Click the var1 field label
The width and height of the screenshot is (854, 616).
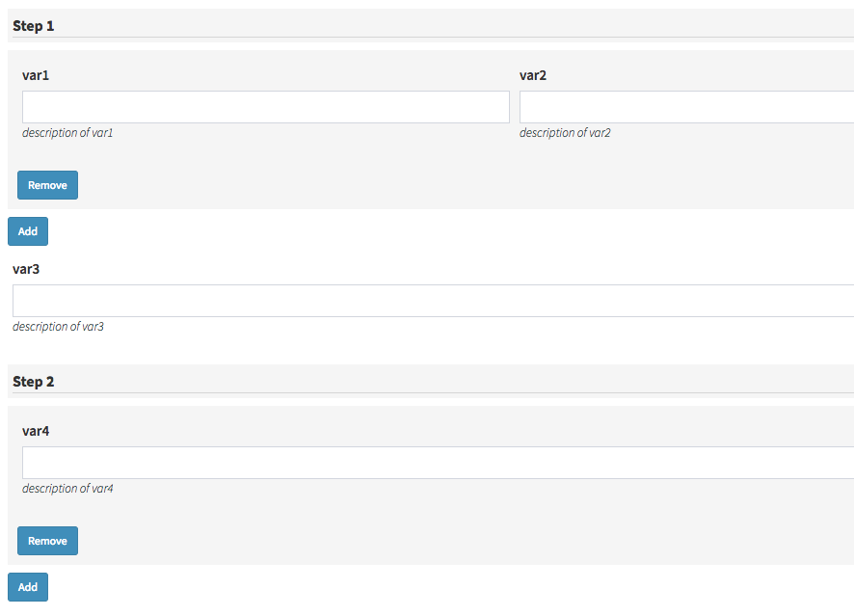click(x=36, y=75)
